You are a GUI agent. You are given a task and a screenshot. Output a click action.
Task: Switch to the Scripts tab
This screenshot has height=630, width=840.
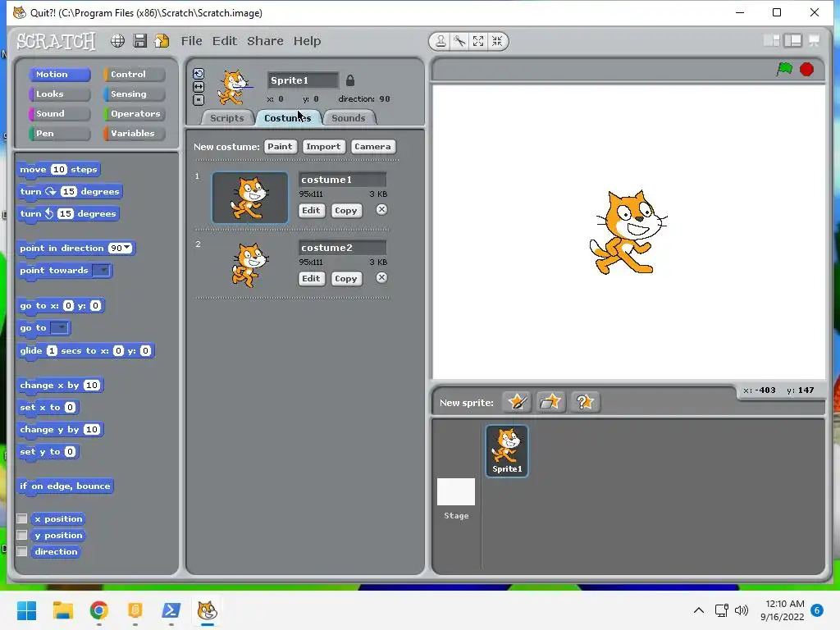pyautogui.click(x=226, y=118)
